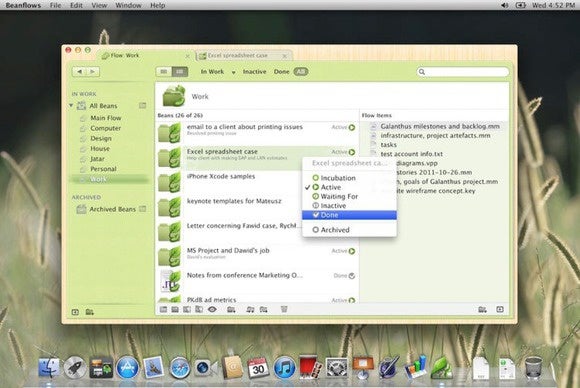Click the bean folder icon for iPhone Xcode samples

coord(169,183)
